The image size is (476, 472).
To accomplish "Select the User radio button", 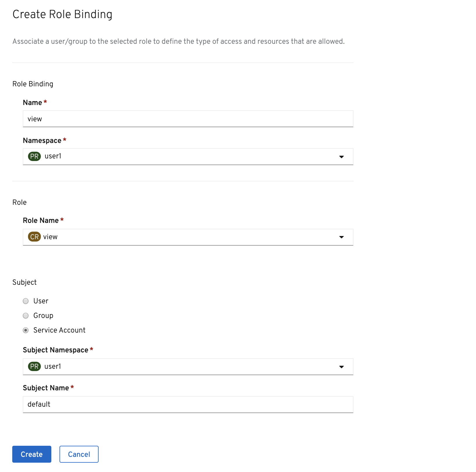I will coord(26,301).
